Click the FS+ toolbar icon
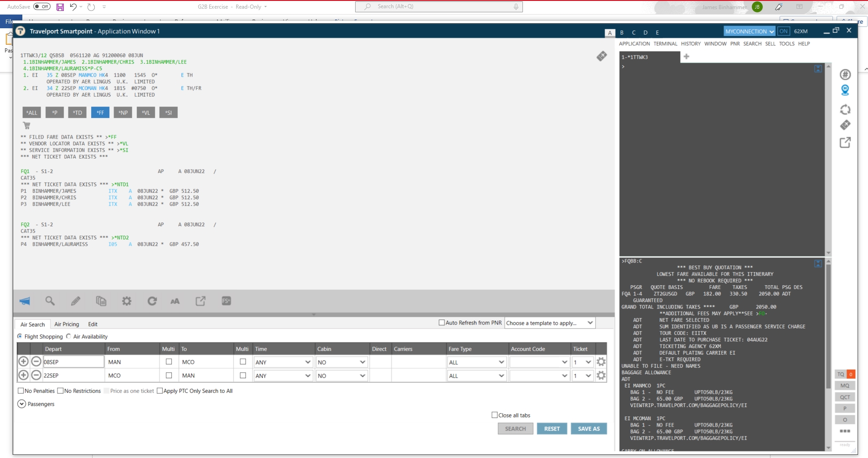 click(x=226, y=301)
